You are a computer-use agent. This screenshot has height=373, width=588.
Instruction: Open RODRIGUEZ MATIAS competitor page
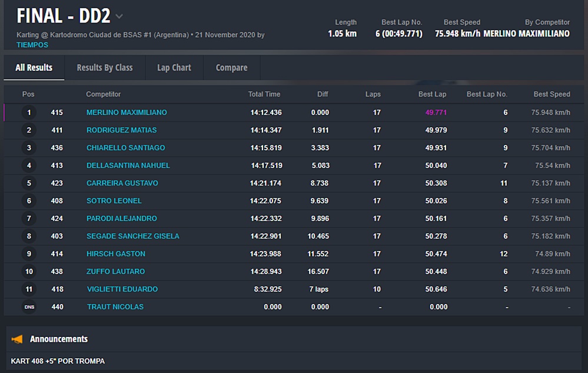121,130
